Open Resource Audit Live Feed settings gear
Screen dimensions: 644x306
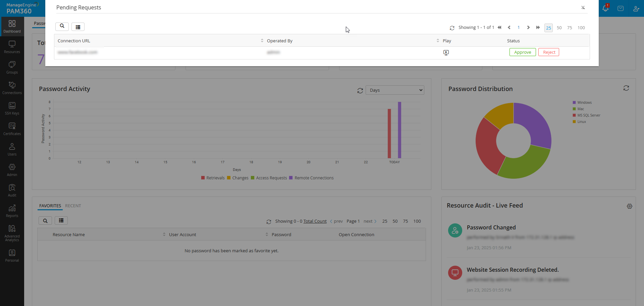tap(630, 206)
